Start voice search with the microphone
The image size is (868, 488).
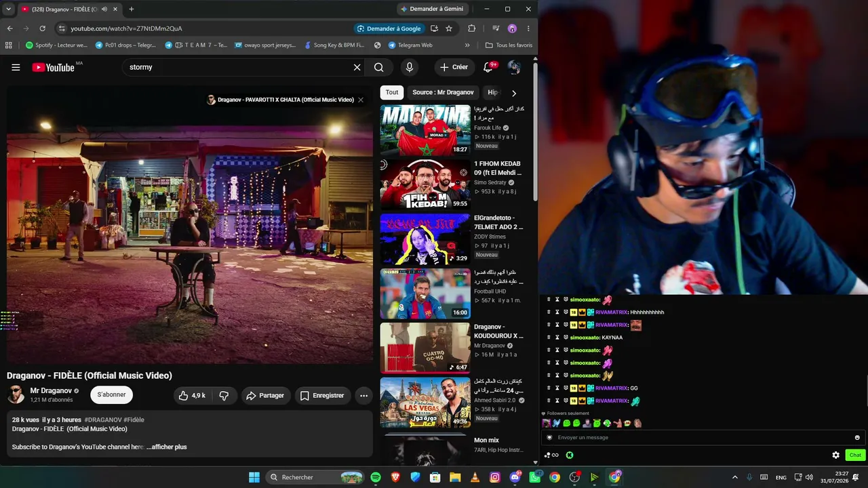409,67
